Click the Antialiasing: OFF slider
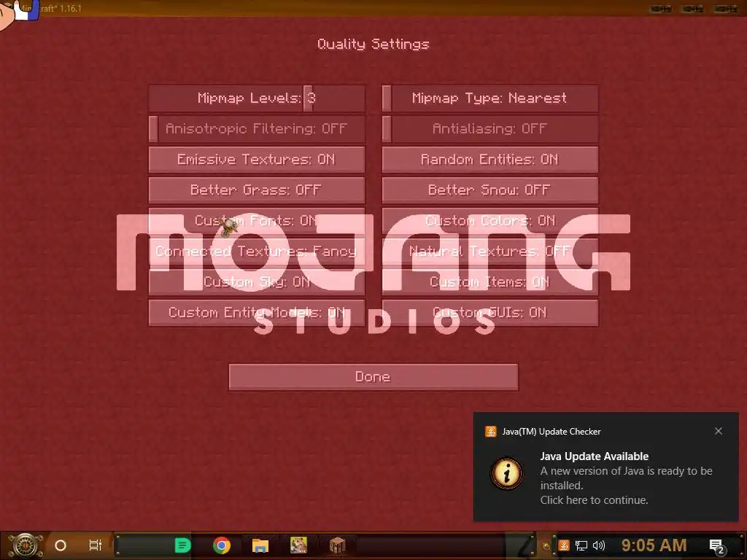 click(x=490, y=128)
